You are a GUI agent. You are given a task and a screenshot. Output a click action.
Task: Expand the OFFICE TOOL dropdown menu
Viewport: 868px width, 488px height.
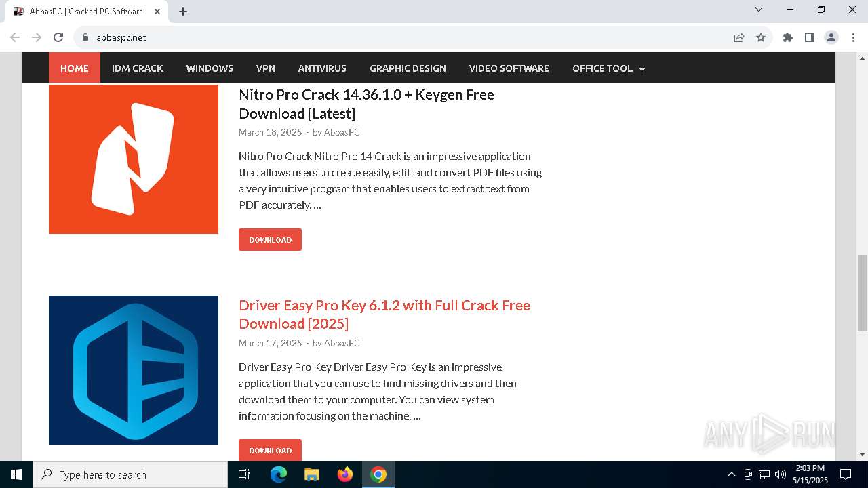coord(608,68)
